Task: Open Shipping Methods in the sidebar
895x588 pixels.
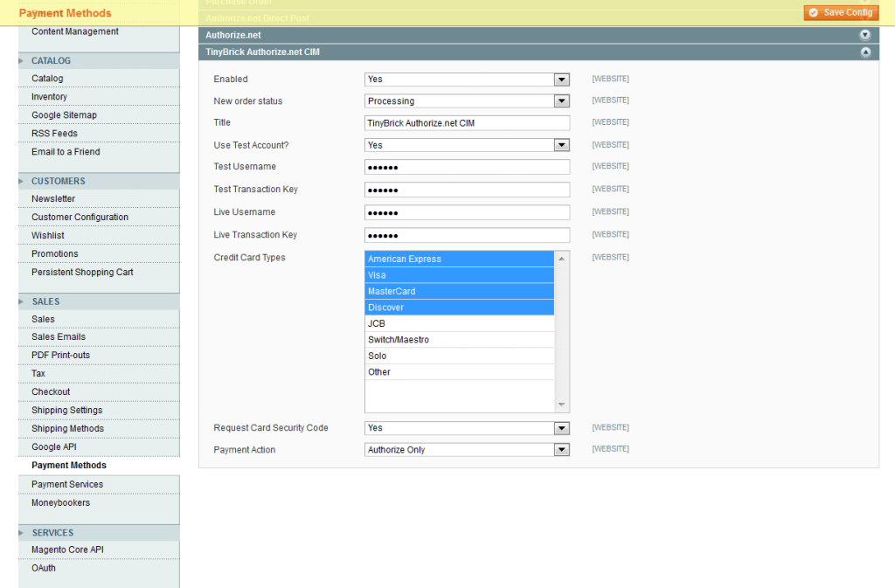Action: click(67, 429)
